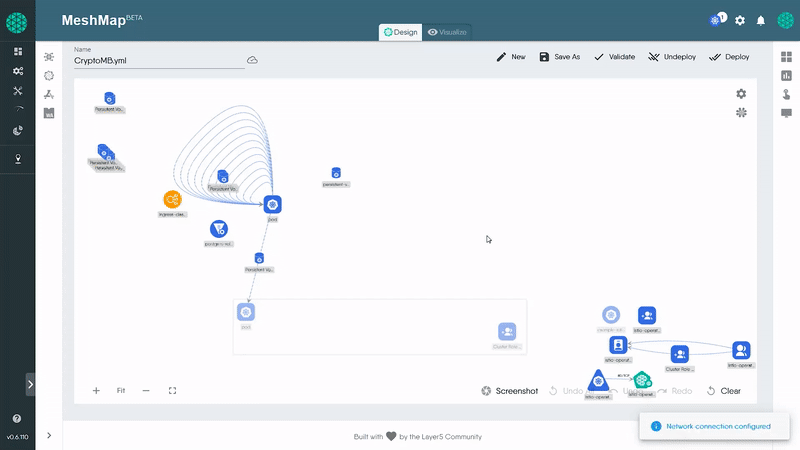
Task: Click the Meshery logo in the sidebar
Action: (16, 23)
